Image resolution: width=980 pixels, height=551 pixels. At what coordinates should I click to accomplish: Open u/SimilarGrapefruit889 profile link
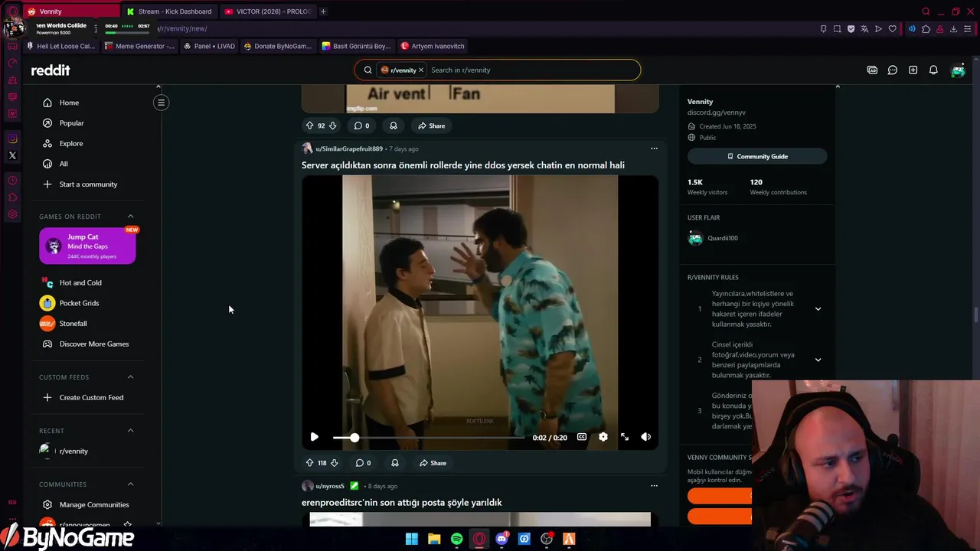[x=349, y=148]
